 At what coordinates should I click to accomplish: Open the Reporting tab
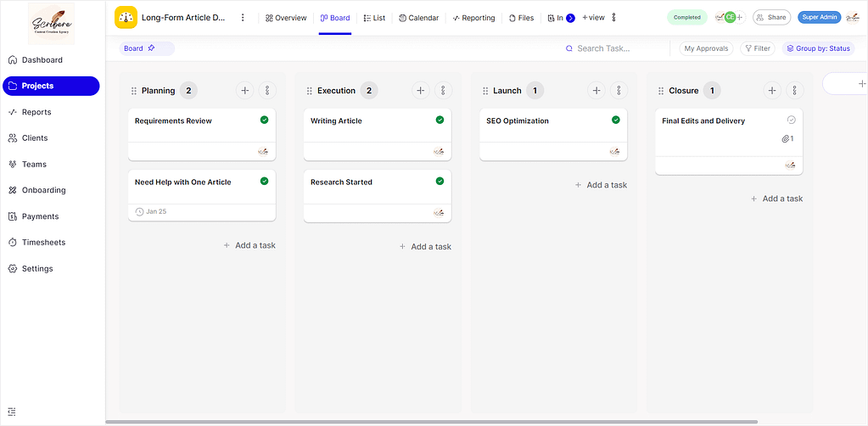pyautogui.click(x=473, y=18)
